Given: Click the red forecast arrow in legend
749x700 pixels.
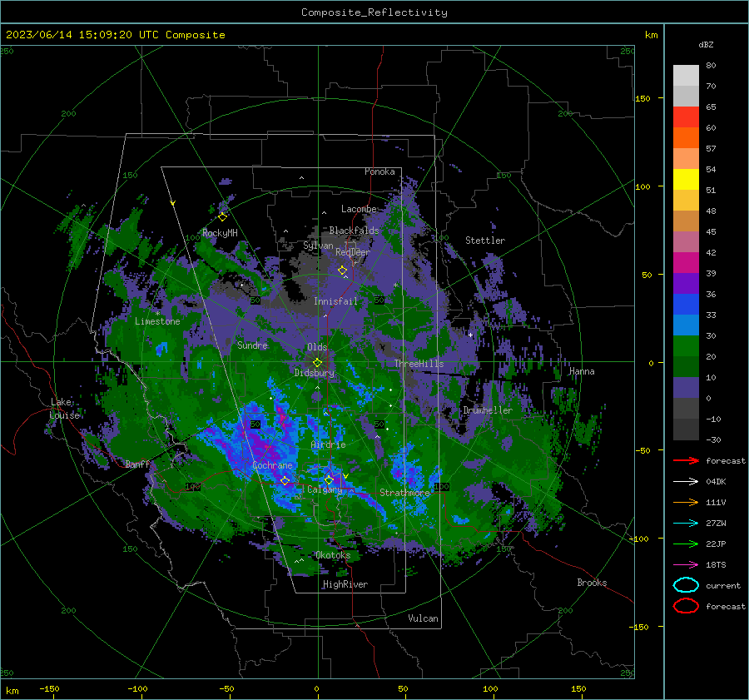Looking at the screenshot, I should [686, 460].
